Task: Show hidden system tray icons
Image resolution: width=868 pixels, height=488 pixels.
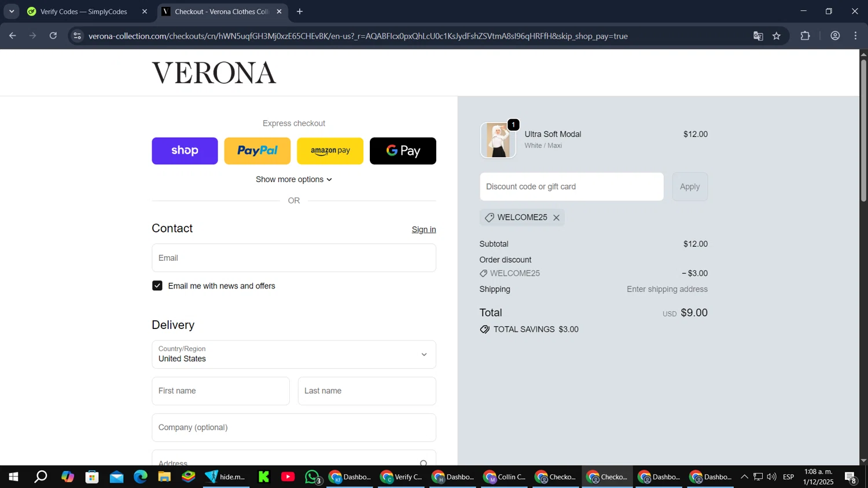Action: pos(744,477)
